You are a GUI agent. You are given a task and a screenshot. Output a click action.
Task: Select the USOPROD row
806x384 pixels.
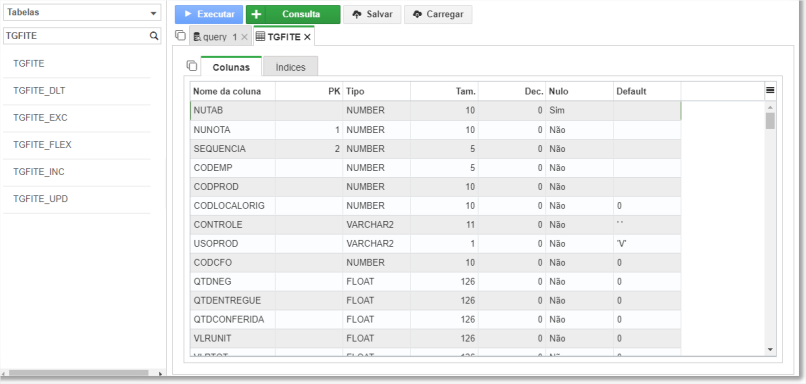pos(435,244)
